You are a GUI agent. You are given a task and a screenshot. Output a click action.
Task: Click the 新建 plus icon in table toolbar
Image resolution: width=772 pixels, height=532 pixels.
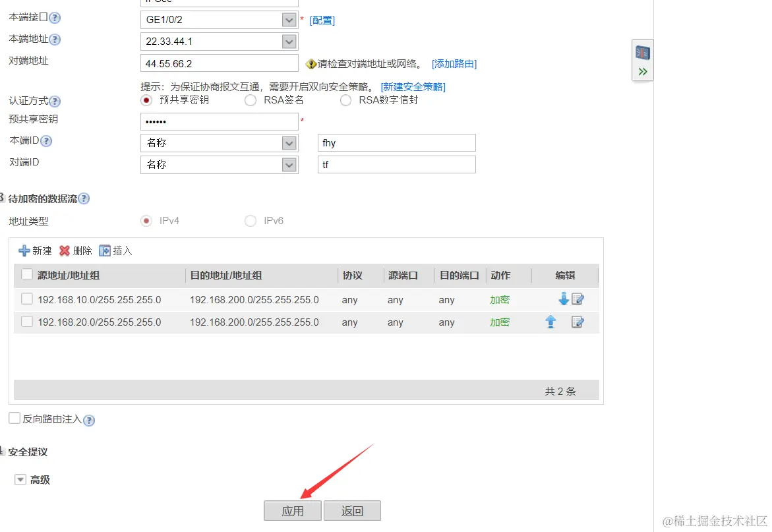click(x=24, y=251)
